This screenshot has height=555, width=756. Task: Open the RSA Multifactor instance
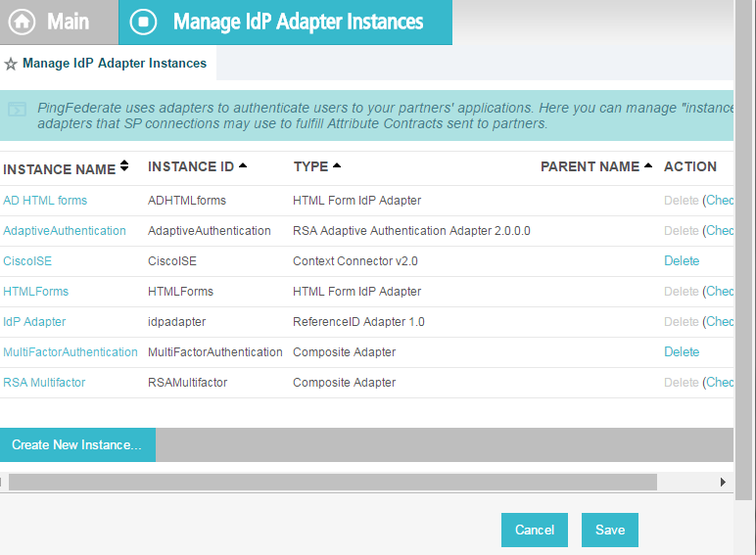(x=44, y=383)
